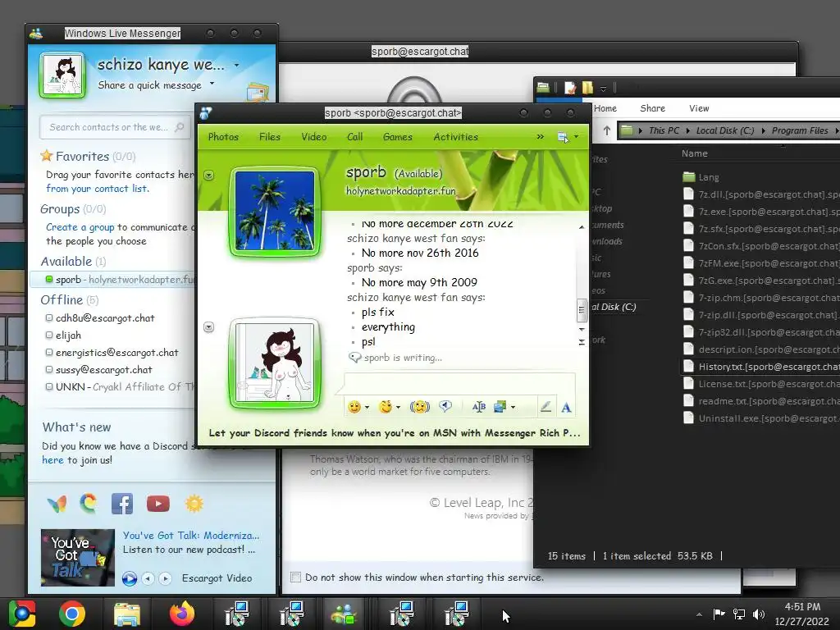Open File Explorer from the taskbar

pyautogui.click(x=127, y=615)
